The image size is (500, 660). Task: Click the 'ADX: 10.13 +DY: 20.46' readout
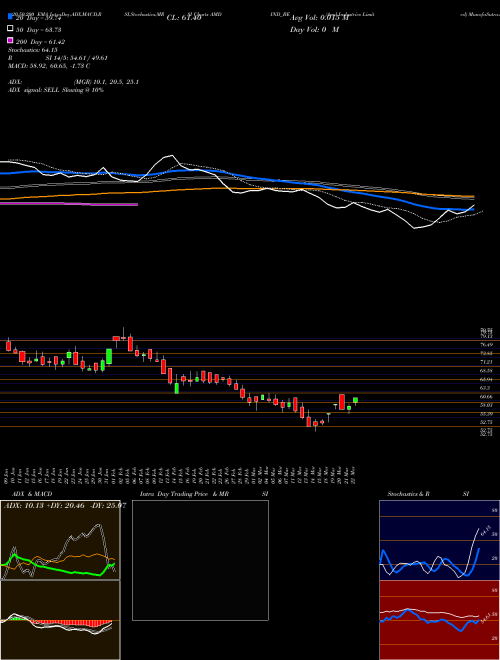65,505
